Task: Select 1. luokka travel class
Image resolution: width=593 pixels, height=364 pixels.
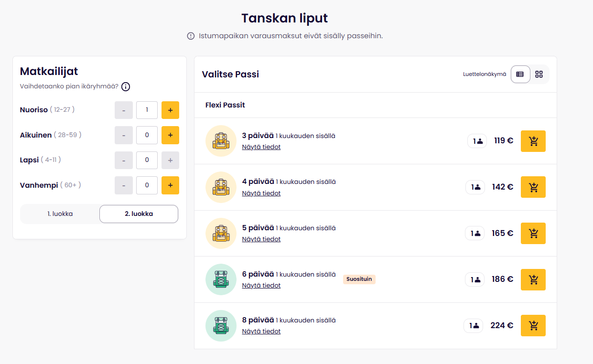Action: coord(60,214)
